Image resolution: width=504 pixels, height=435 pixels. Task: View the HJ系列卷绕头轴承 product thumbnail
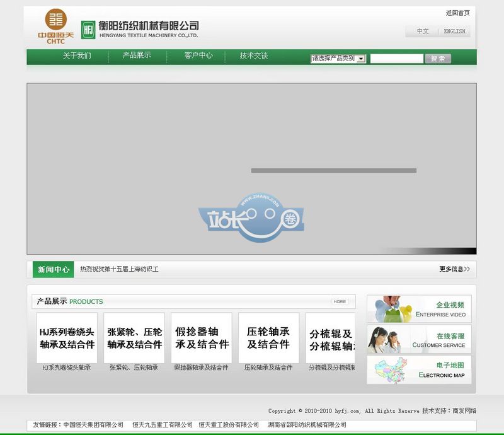click(x=66, y=336)
